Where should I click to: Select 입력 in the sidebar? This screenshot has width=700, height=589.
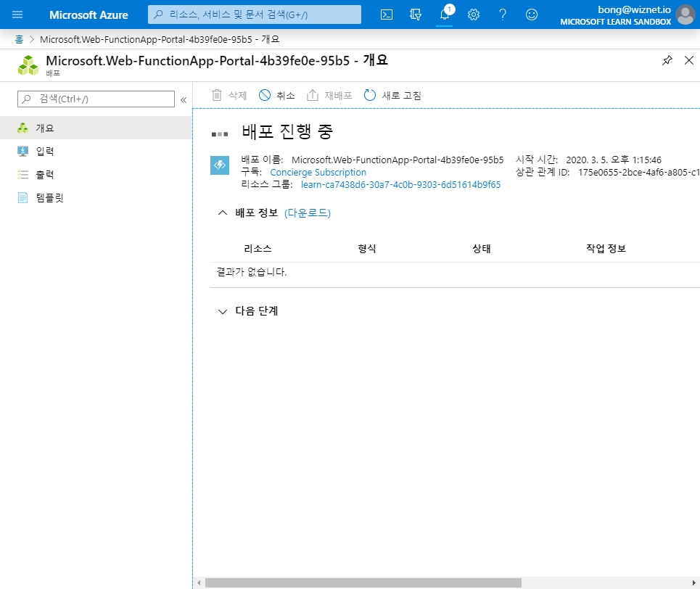[x=96, y=152]
